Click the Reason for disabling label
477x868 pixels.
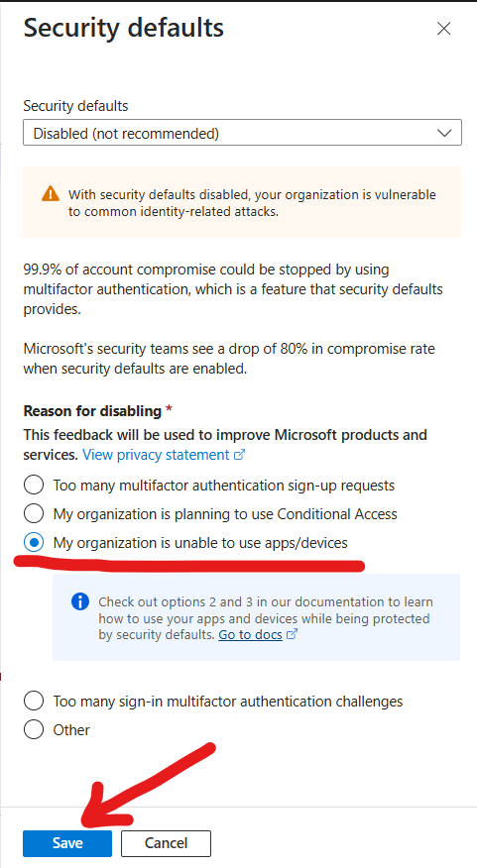tap(92, 411)
